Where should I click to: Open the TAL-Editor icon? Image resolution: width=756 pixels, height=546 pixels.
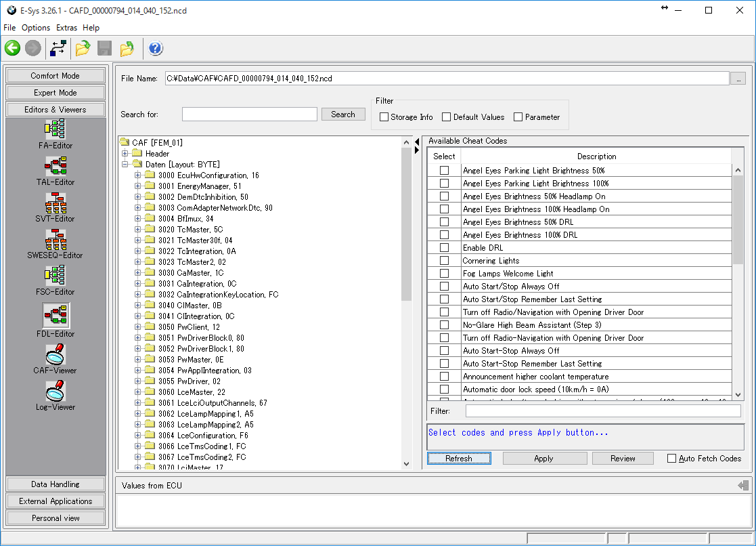[x=55, y=166]
